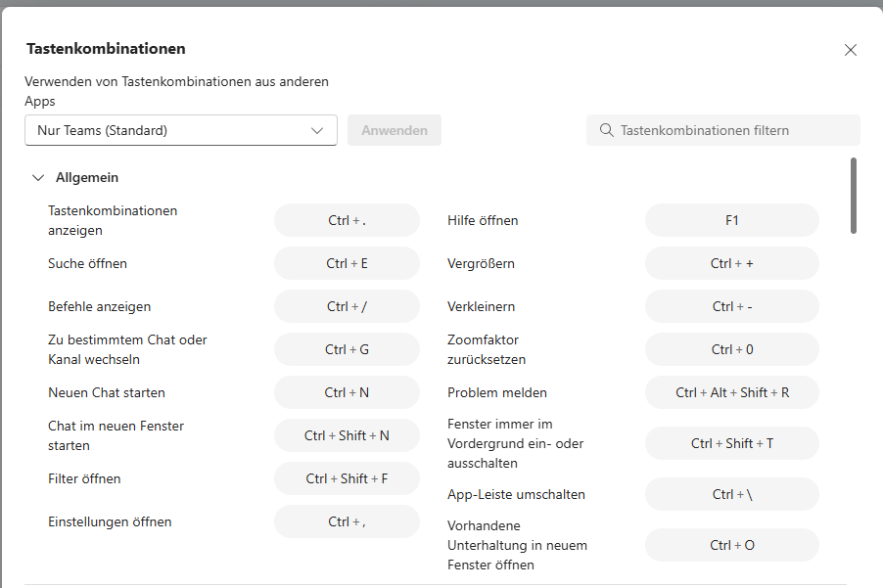Focus the Tastenkombinationen filtern search field
Screen dimensions: 883x588
[x=723, y=130]
